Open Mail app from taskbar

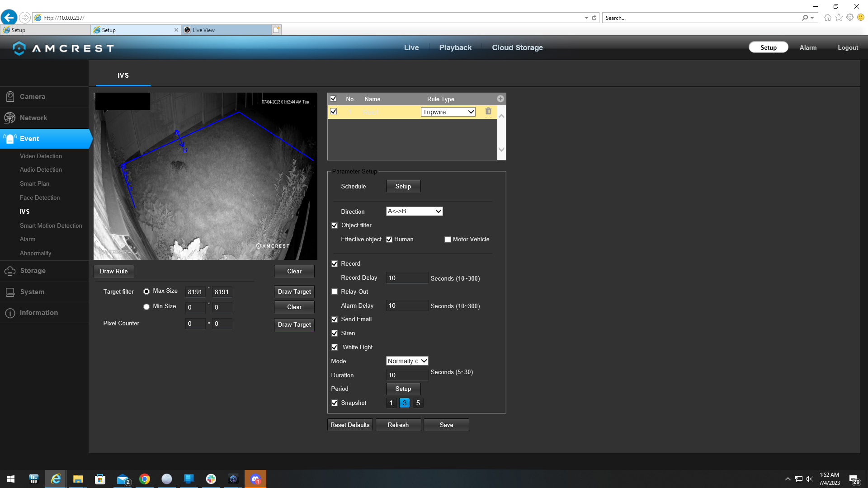coord(123,479)
